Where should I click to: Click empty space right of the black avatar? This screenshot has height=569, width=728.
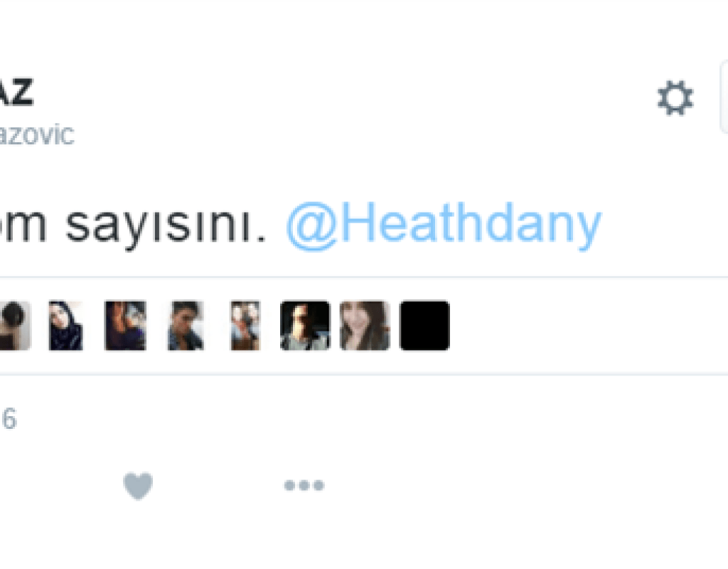(585, 325)
